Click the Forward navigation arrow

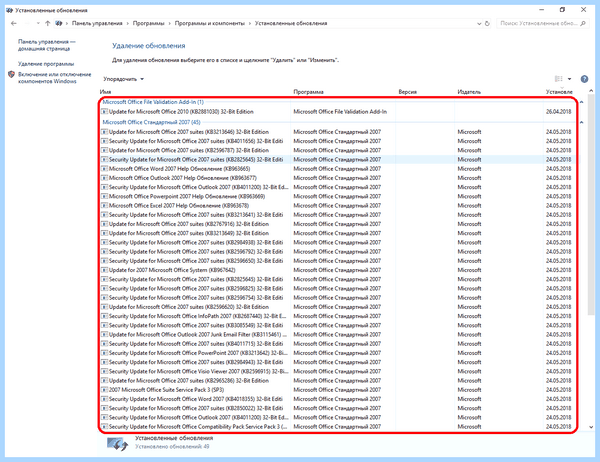point(27,23)
